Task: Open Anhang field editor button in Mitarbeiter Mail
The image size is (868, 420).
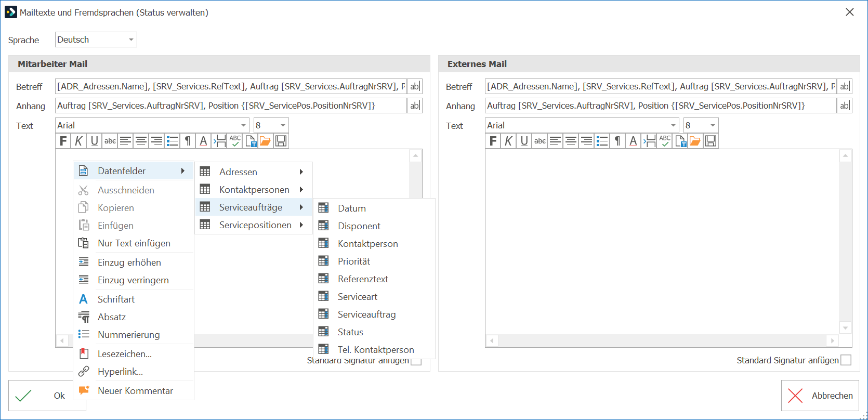Action: [x=415, y=106]
